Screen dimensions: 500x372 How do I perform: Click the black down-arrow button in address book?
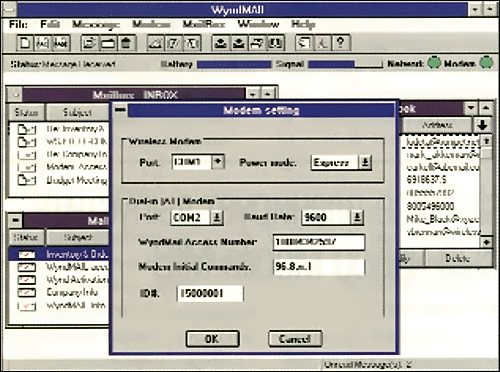tap(482, 125)
